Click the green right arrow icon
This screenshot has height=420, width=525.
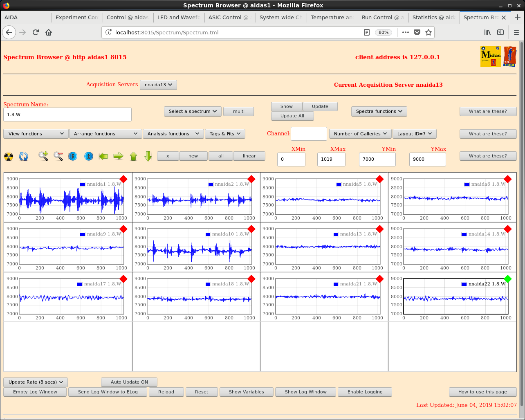[118, 156]
